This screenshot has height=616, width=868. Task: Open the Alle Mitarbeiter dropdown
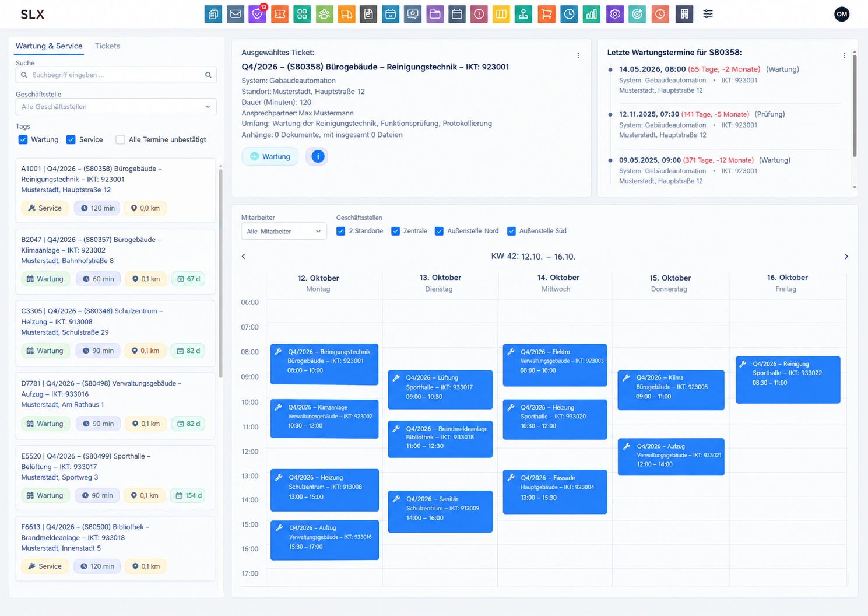[284, 232]
